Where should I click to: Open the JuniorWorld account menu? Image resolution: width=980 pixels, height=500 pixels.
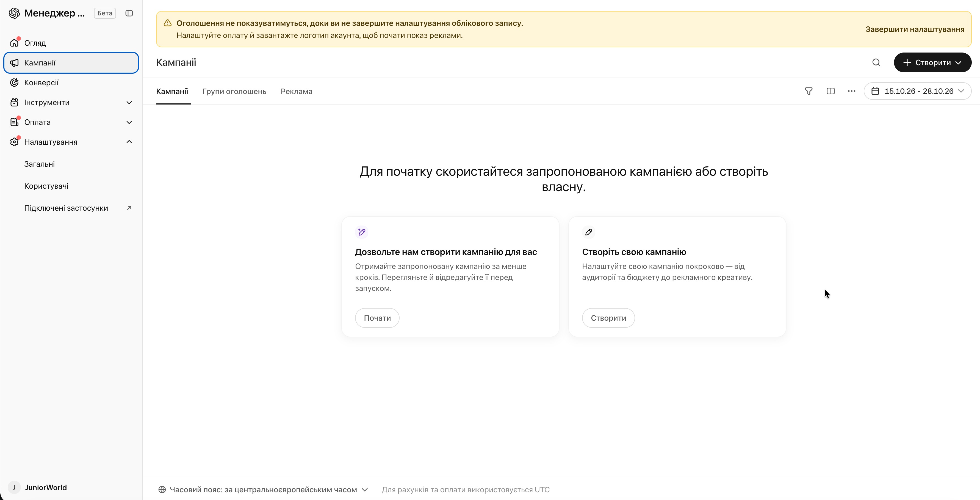coord(38,487)
